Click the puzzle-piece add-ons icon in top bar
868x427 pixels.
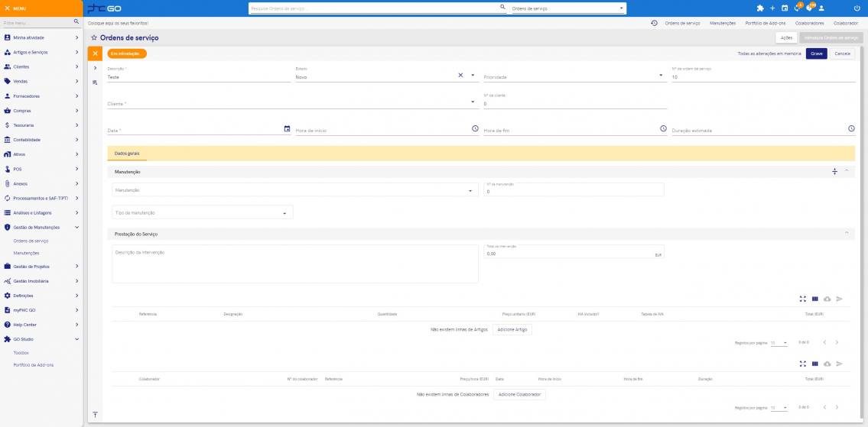point(760,8)
